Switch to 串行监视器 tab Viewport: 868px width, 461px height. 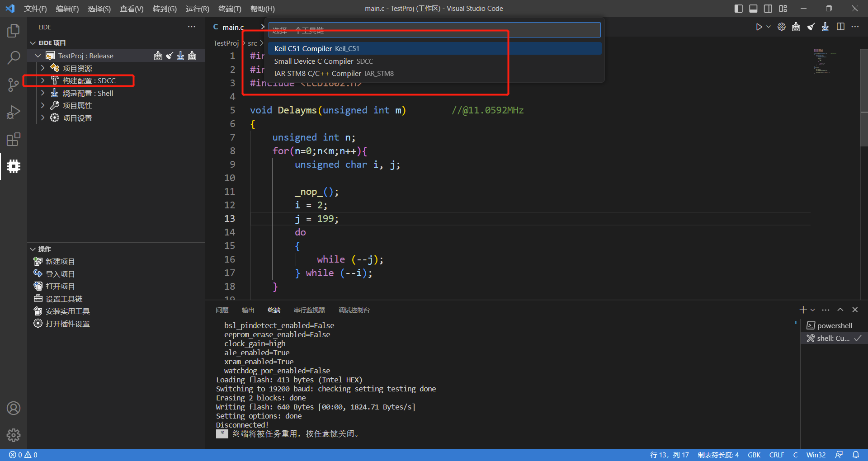(x=310, y=310)
